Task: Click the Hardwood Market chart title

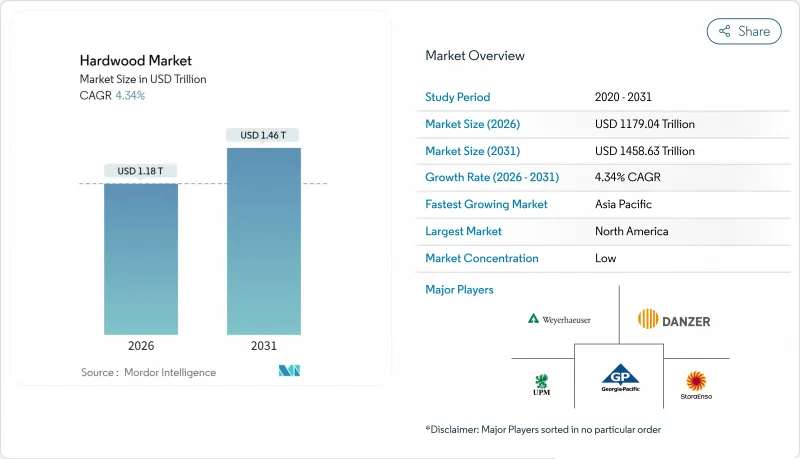Action: (122, 61)
